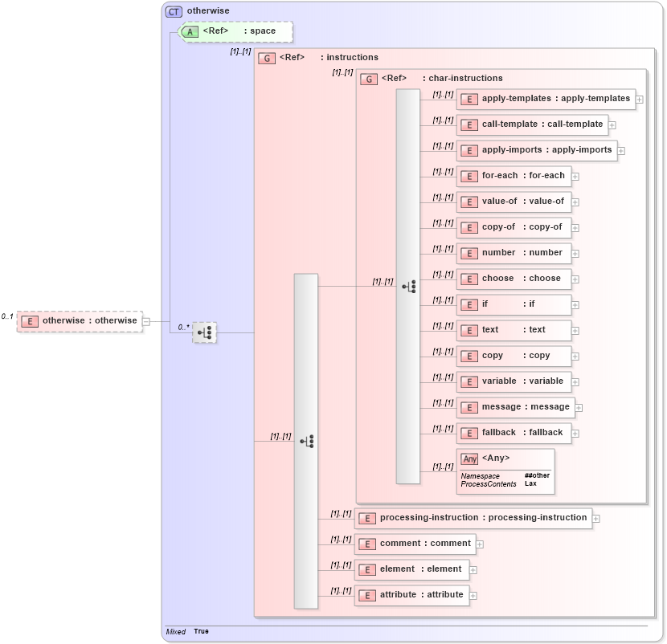
Task: Select the E icon of apply-templates element
Action: click(x=469, y=99)
